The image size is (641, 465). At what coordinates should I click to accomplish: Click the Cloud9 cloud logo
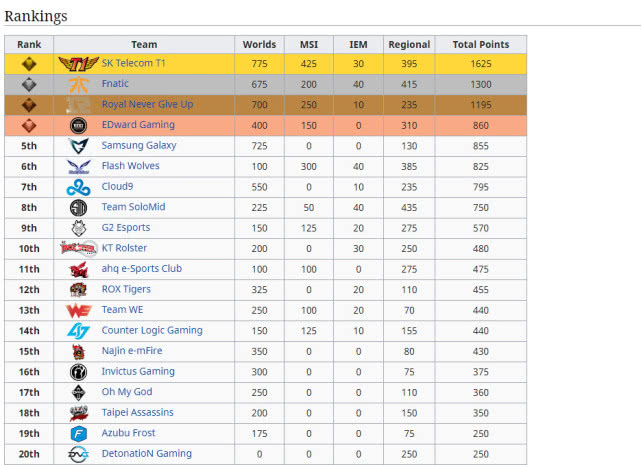click(x=78, y=187)
